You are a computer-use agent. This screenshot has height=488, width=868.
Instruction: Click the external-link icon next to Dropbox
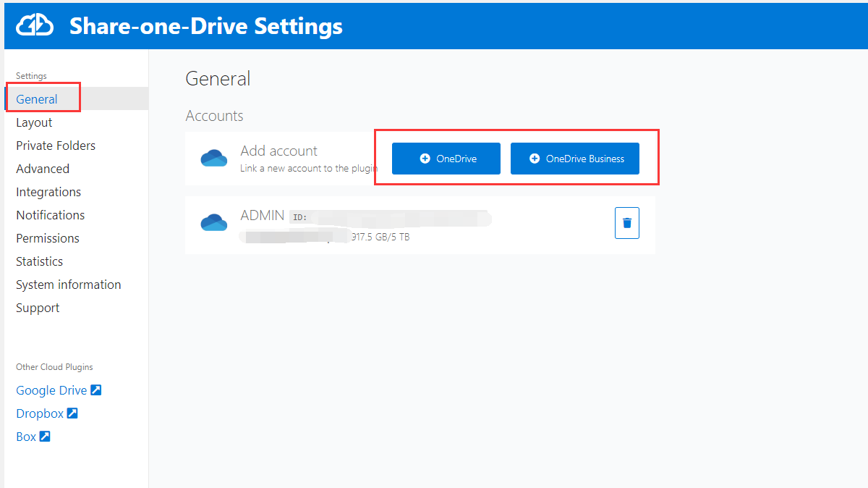click(x=72, y=413)
